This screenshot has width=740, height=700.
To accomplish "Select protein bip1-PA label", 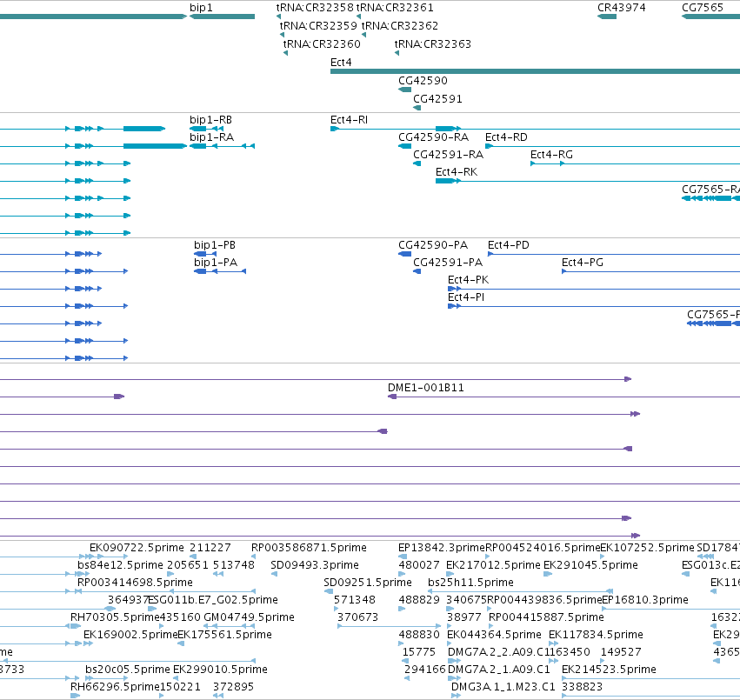I will 216,263.
